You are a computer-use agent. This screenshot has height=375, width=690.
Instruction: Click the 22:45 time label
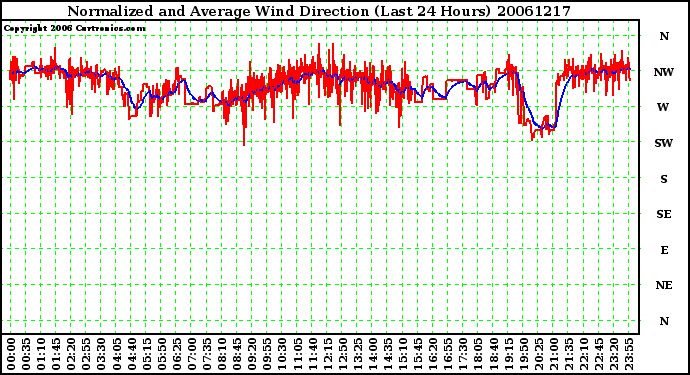[x=598, y=354]
